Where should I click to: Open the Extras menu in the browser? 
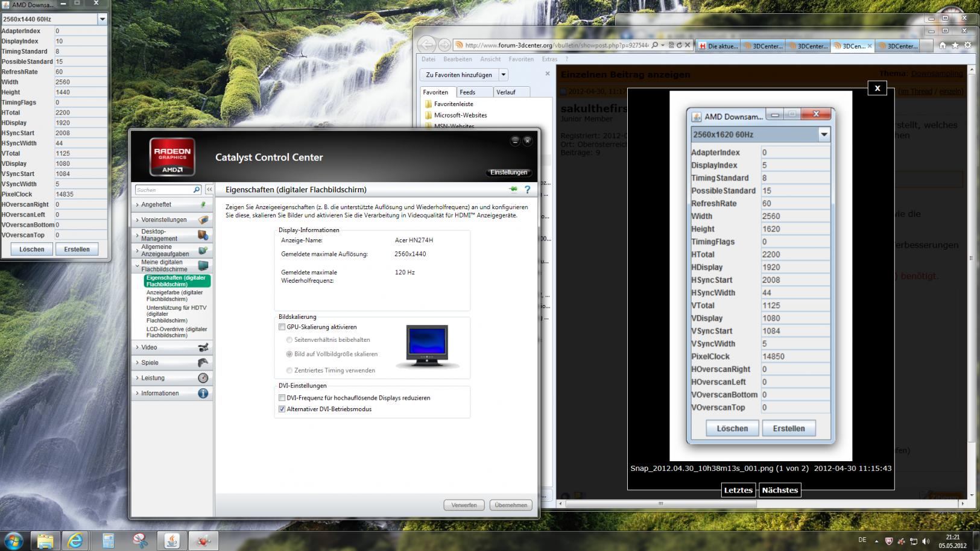tap(549, 59)
